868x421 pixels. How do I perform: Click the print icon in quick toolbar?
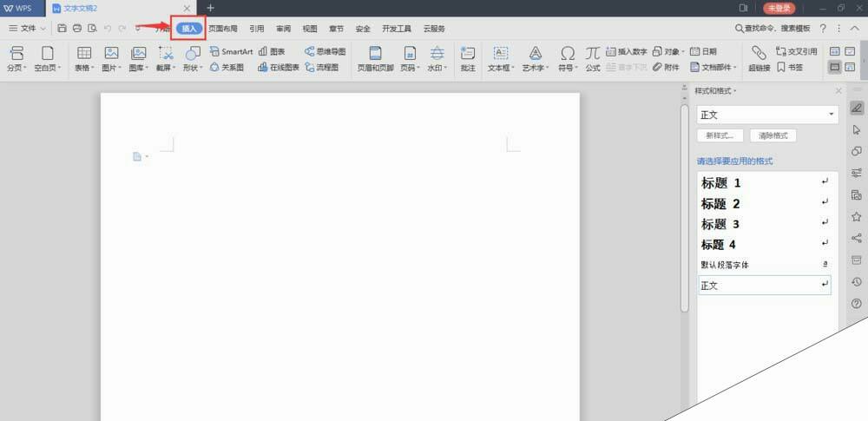pos(77,29)
